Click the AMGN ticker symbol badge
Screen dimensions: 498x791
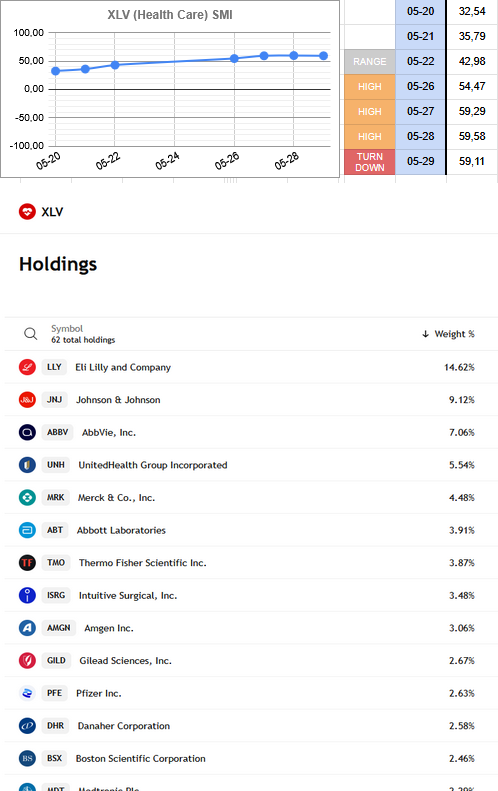click(x=59, y=628)
